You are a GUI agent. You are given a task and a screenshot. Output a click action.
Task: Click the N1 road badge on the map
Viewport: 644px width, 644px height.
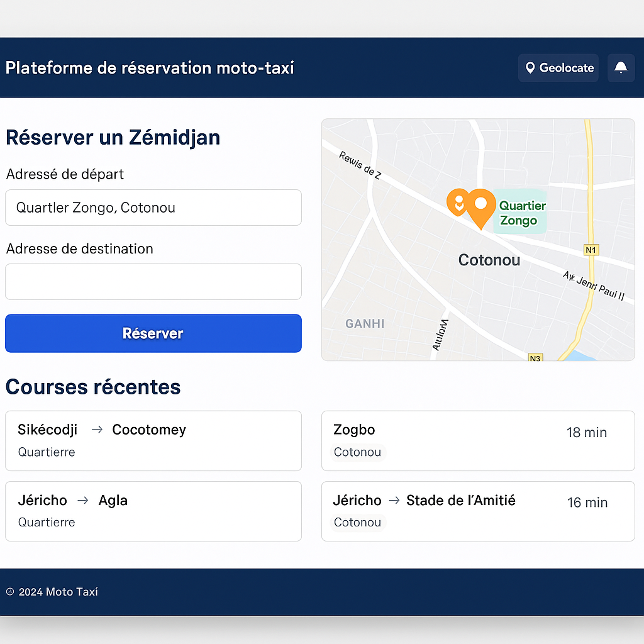point(591,250)
